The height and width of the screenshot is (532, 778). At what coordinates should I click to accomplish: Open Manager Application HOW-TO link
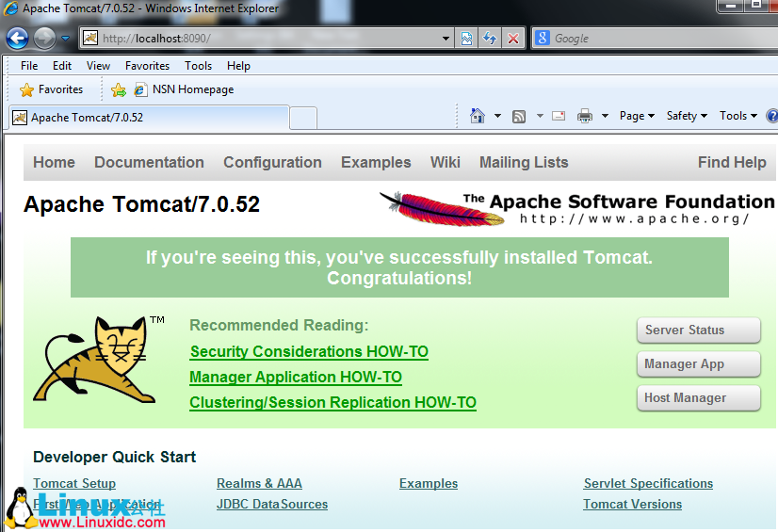tap(296, 378)
